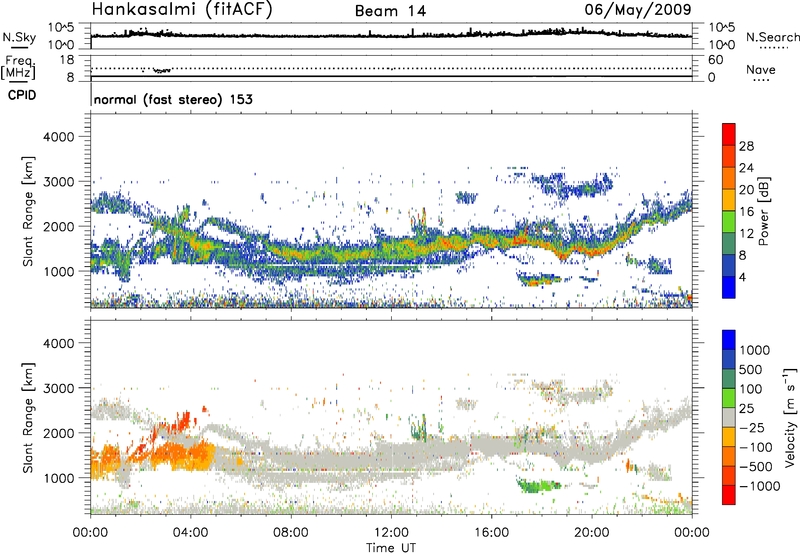This screenshot has height=554, width=800.
Task: Click the 500 label on velocity colorbar
Action: [750, 370]
